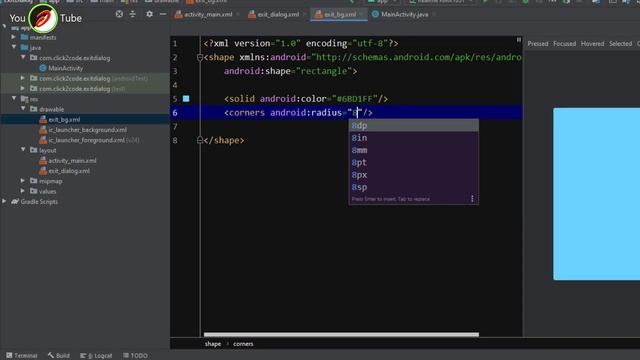Image resolution: width=640 pixels, height=360 pixels.
Task: Expand the androidTest package
Action: click(23, 78)
